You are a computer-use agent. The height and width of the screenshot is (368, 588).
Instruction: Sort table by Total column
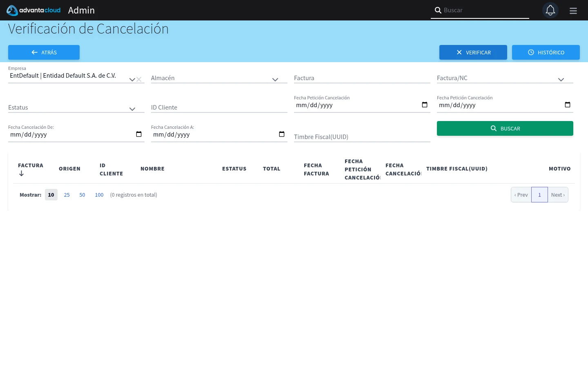point(272,168)
